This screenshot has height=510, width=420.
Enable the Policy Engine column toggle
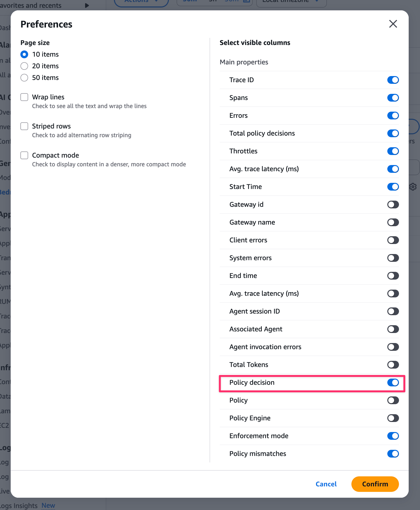coord(393,418)
